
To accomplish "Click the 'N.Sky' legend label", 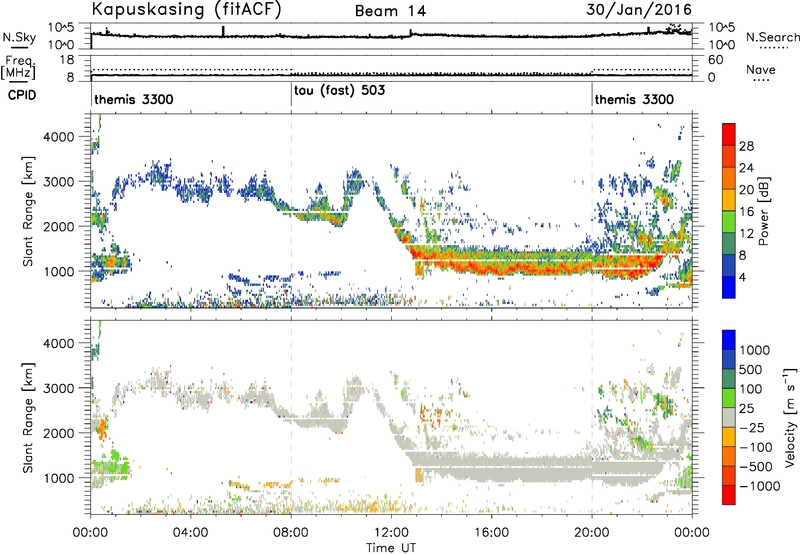I will tap(19, 37).
